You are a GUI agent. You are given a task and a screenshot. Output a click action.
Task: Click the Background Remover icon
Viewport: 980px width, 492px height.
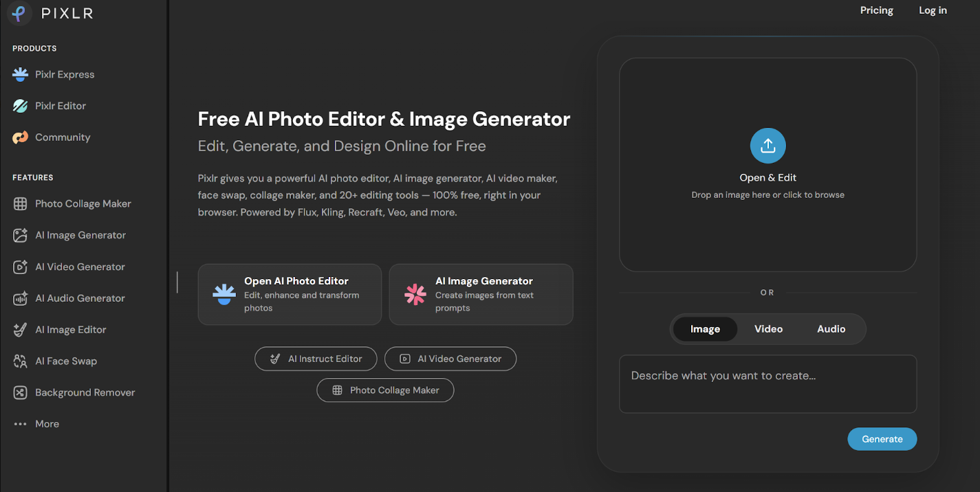pyautogui.click(x=21, y=392)
